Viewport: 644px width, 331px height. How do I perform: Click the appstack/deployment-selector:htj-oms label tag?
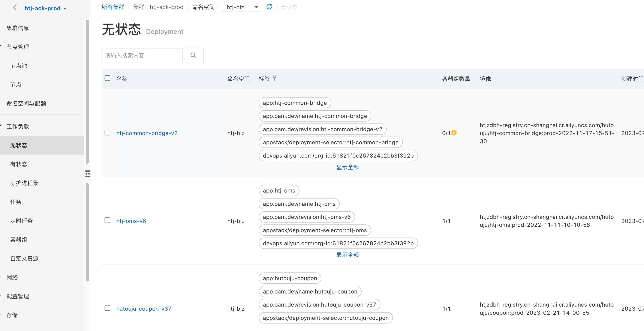[x=315, y=230]
